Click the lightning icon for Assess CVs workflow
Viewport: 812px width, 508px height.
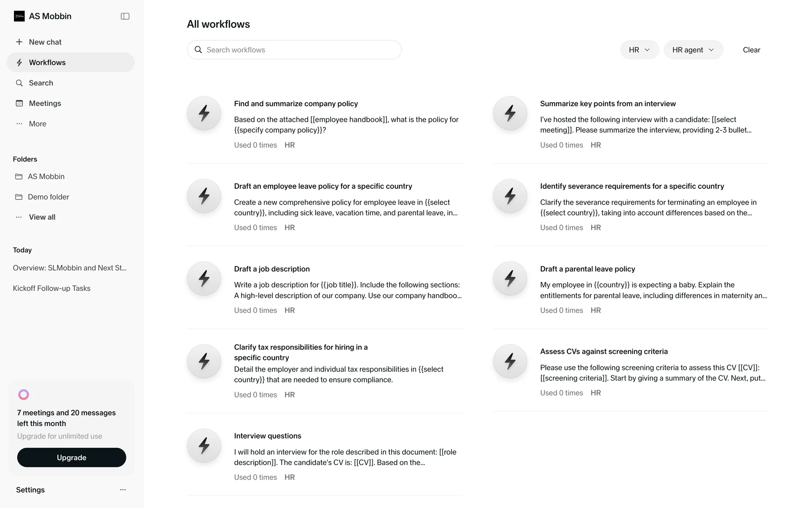510,361
